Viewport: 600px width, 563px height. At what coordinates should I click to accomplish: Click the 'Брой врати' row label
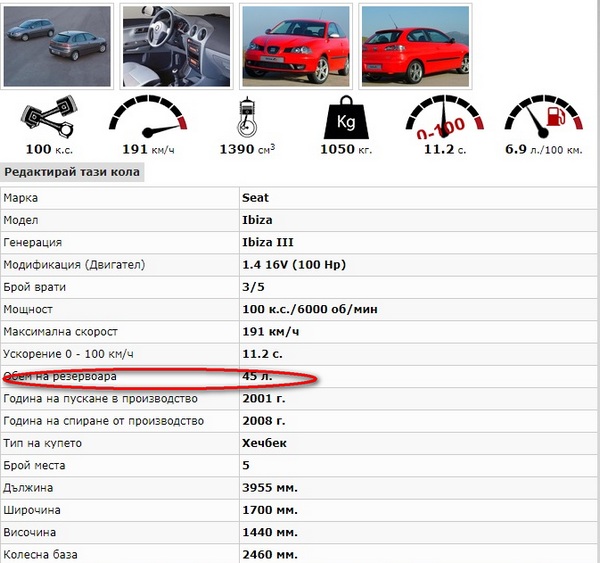pos(34,287)
